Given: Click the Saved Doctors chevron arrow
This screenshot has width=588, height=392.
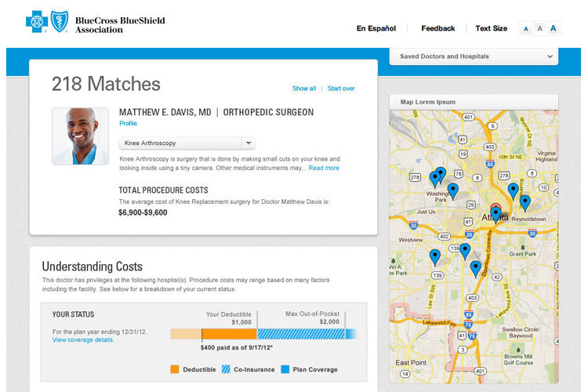Looking at the screenshot, I should pos(550,56).
